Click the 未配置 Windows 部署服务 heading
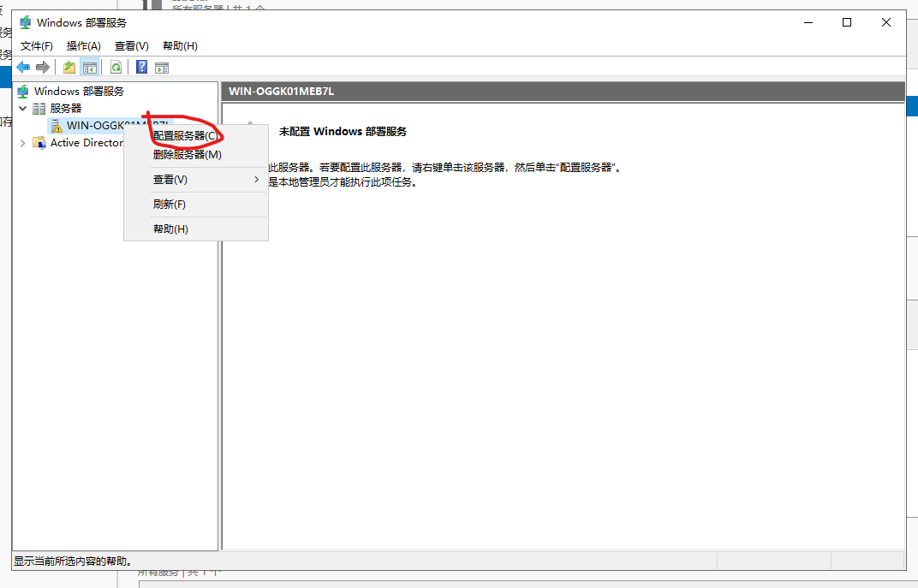The height and width of the screenshot is (588, 918). point(343,132)
